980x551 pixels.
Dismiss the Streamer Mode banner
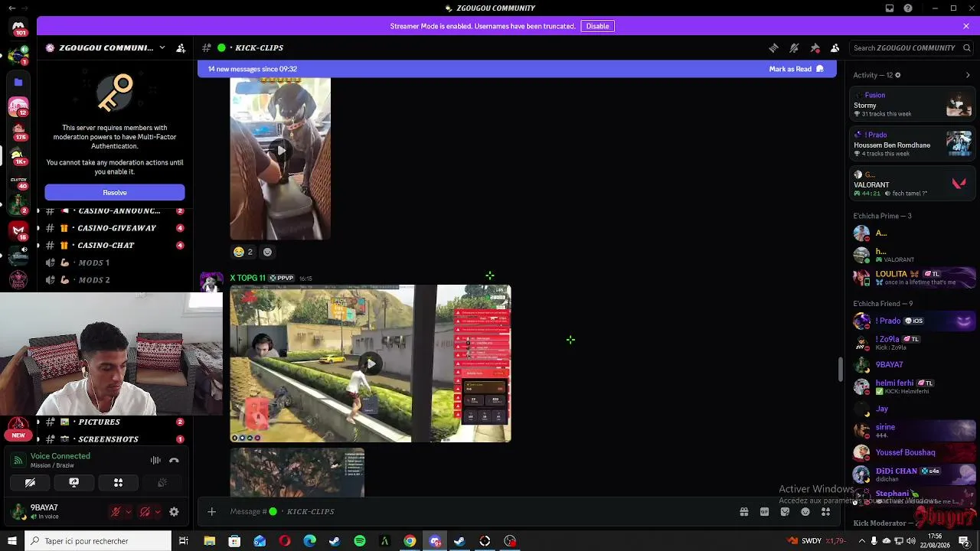pyautogui.click(x=966, y=26)
